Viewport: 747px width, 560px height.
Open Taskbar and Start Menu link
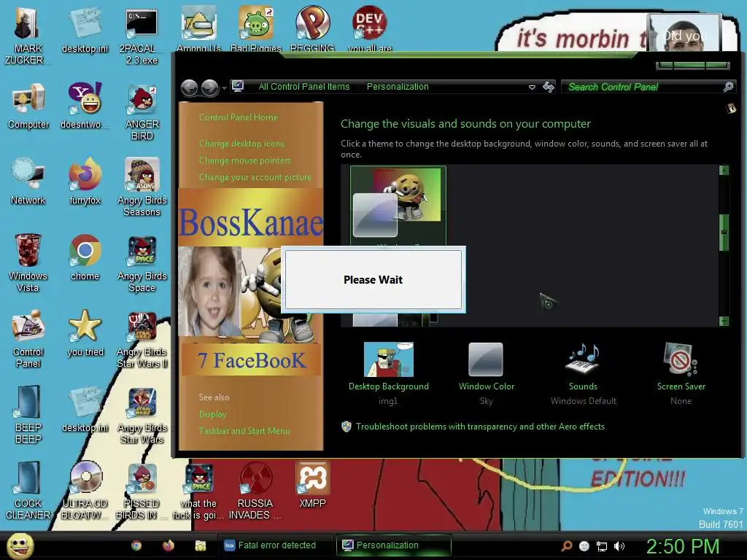pos(244,431)
